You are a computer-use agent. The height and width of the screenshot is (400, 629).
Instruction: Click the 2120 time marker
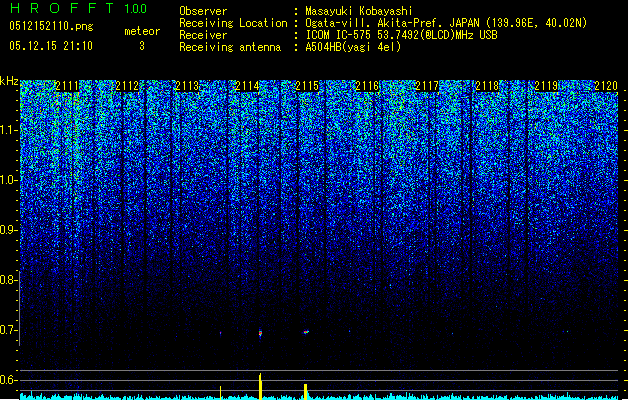(x=606, y=86)
